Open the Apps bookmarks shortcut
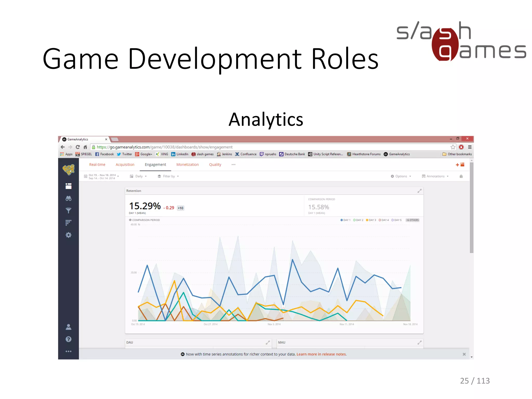The width and height of the screenshot is (532, 399). point(66,154)
